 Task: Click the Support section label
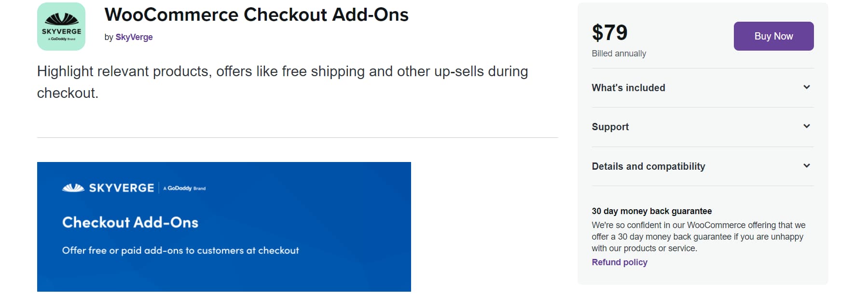click(x=610, y=127)
